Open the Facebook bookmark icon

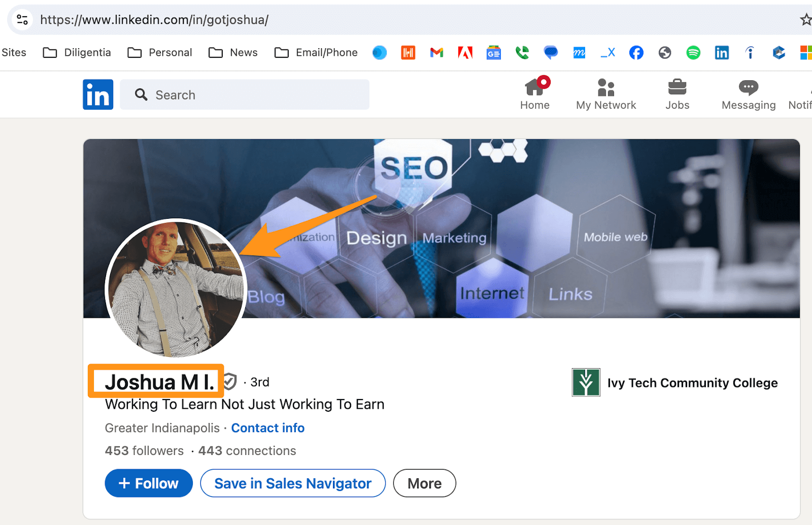click(x=636, y=52)
